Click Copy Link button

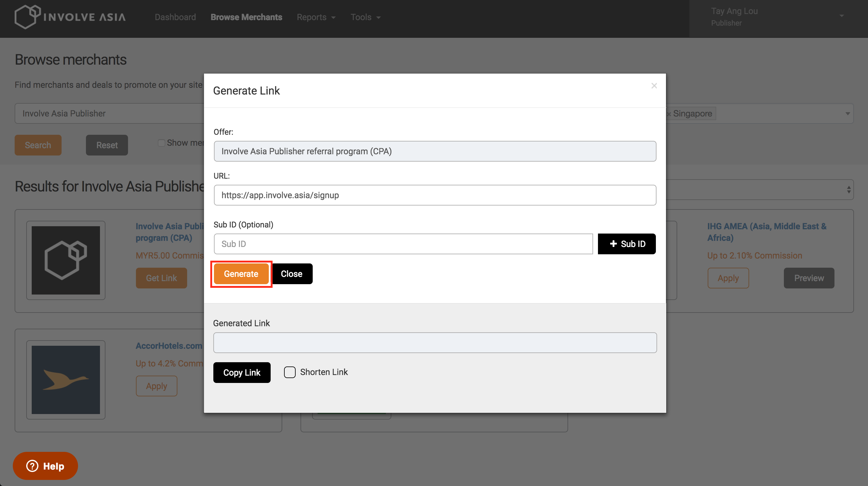[x=242, y=372]
